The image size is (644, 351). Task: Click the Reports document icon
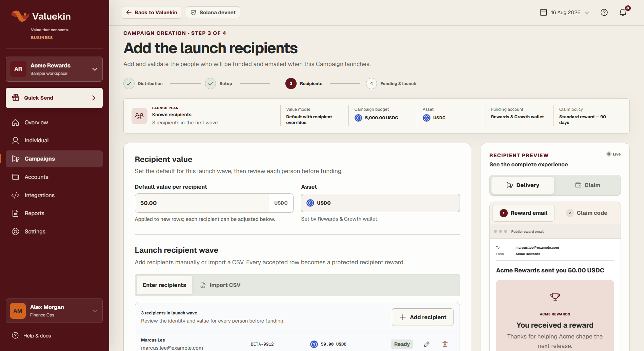16,213
